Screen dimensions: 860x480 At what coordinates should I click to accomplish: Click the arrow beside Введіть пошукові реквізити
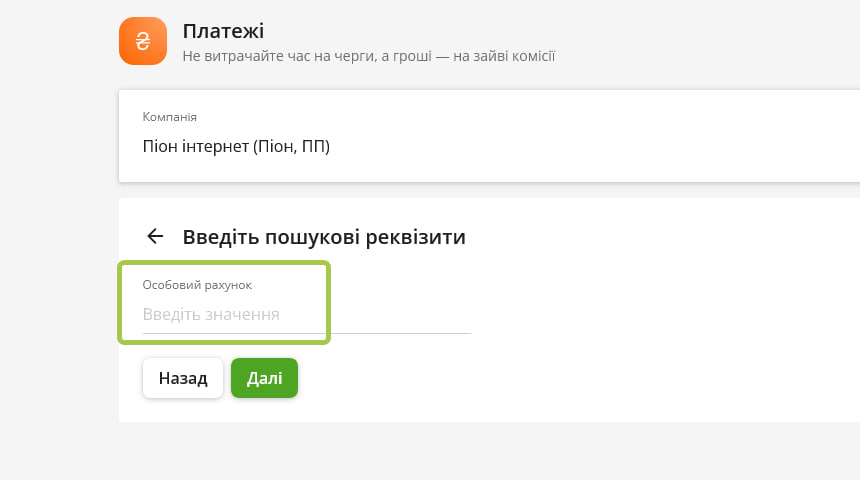point(155,236)
